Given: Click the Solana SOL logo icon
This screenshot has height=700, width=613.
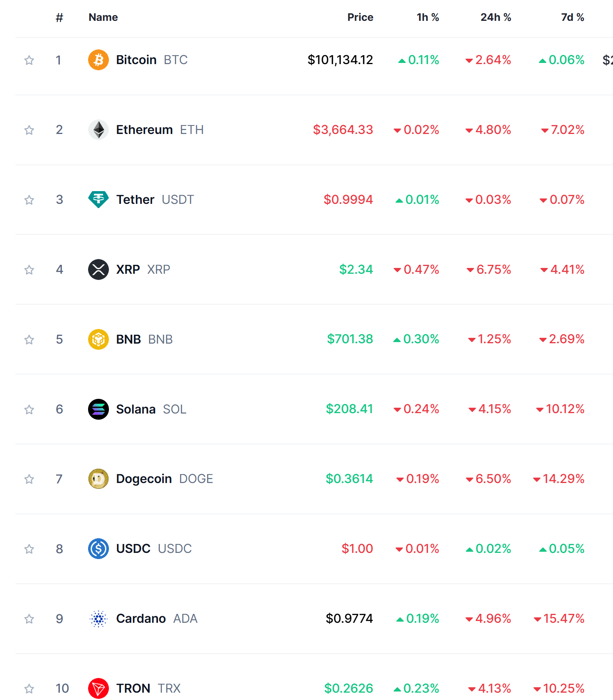Looking at the screenshot, I should coord(99,409).
